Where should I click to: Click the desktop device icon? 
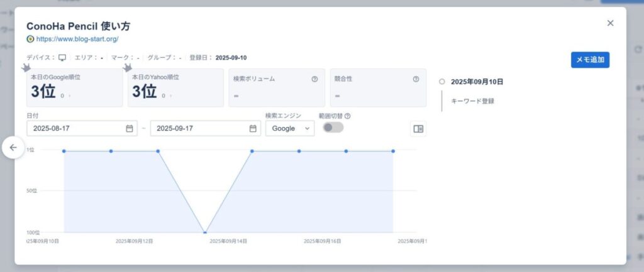click(62, 58)
